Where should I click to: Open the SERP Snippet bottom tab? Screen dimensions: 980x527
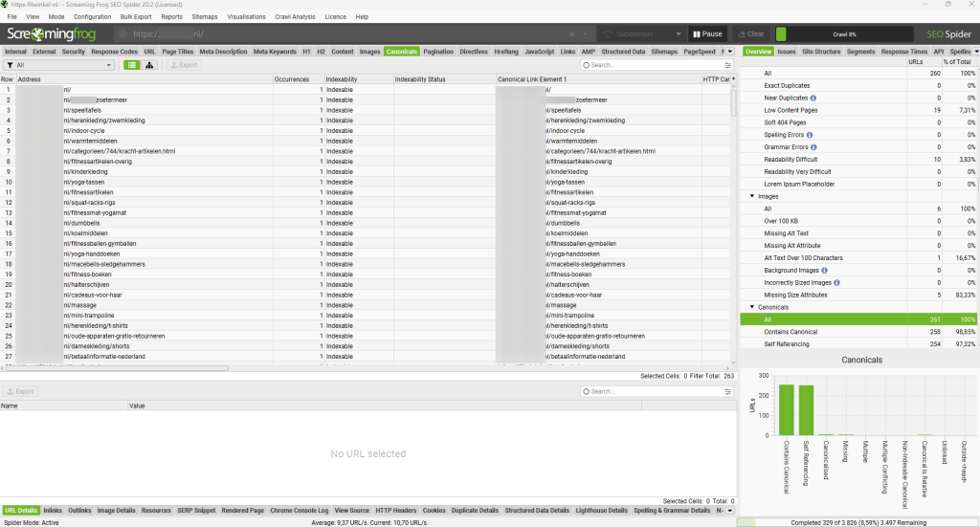[196, 510]
